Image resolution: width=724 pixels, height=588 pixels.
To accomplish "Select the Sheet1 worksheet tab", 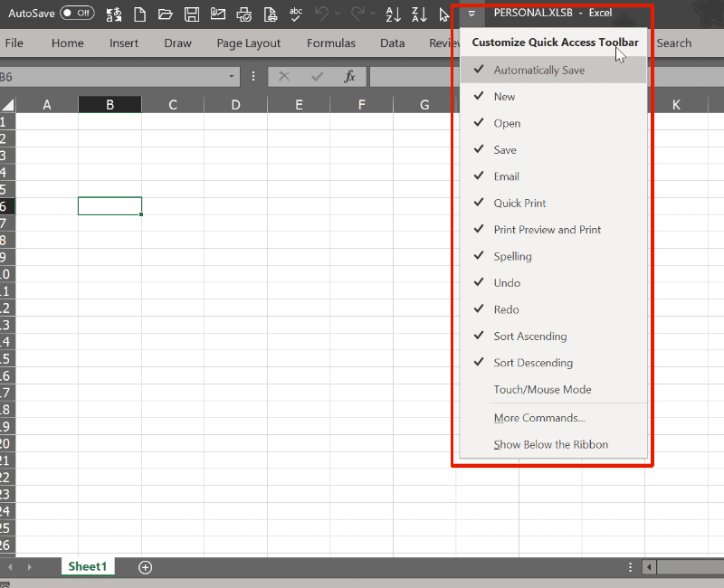I will pyautogui.click(x=88, y=566).
